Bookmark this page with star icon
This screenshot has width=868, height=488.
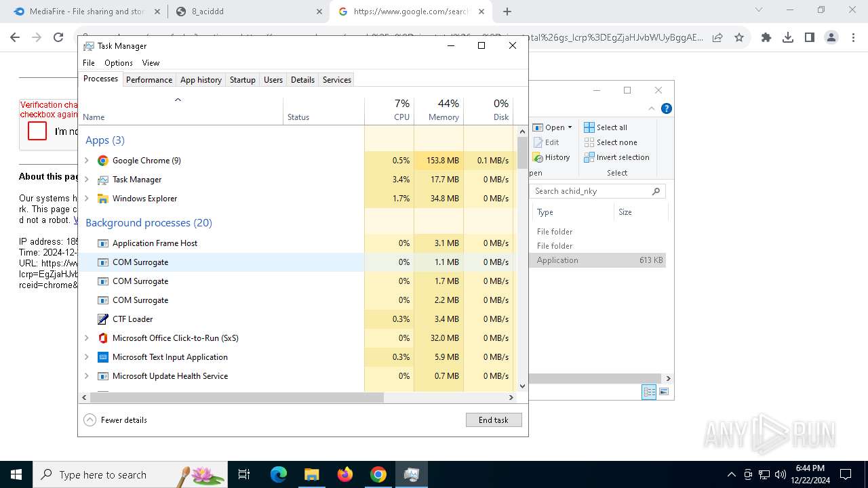pos(739,38)
